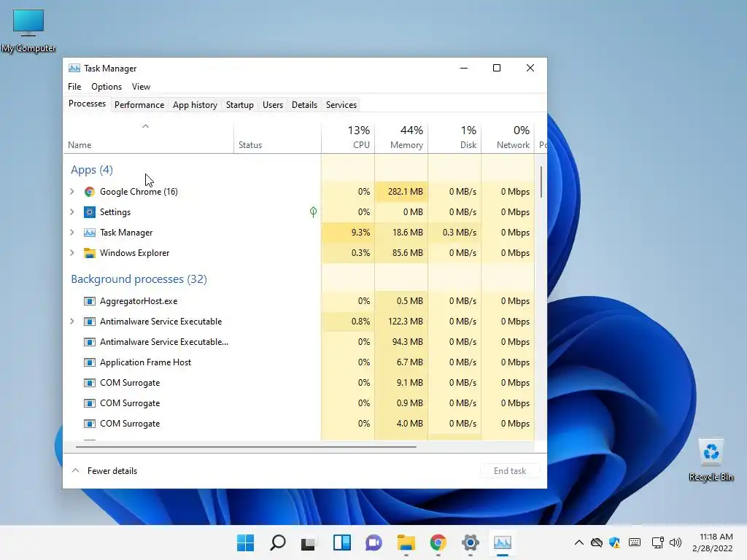Switch to the App history tab

click(195, 105)
